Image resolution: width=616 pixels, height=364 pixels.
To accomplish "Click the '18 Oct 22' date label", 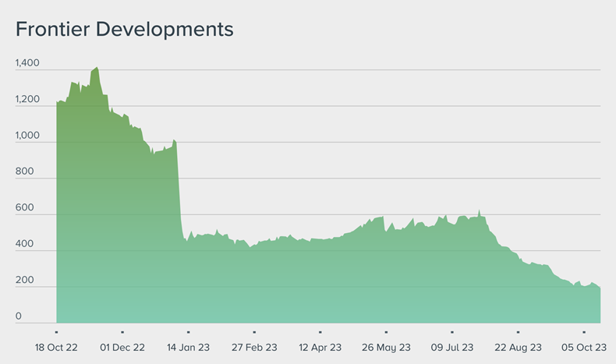I will pos(56,348).
